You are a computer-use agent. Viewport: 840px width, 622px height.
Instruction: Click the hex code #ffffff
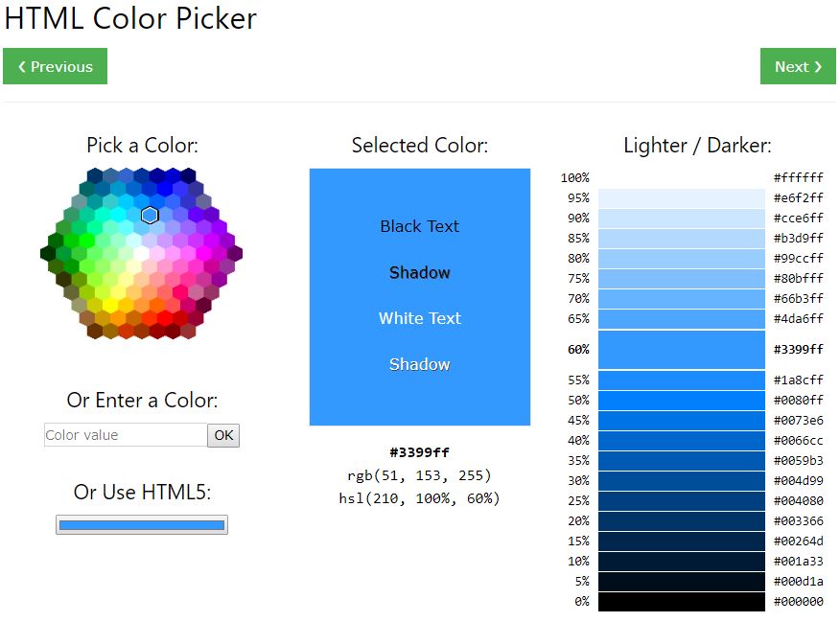799,177
